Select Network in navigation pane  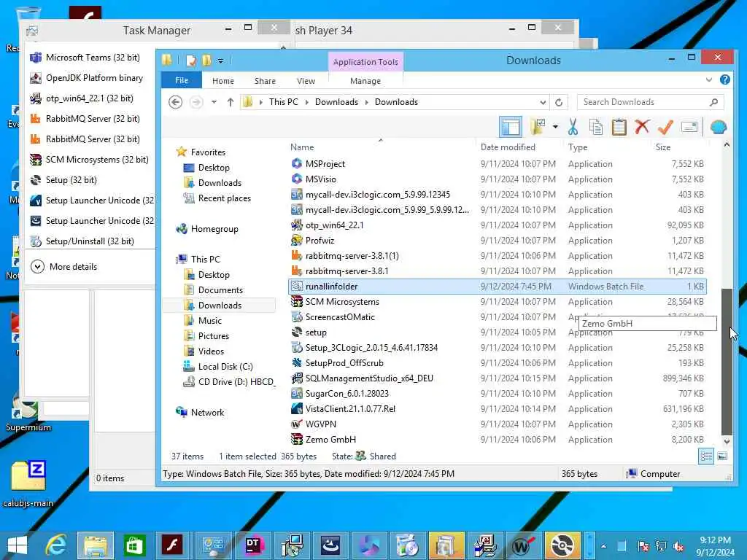tap(200, 413)
